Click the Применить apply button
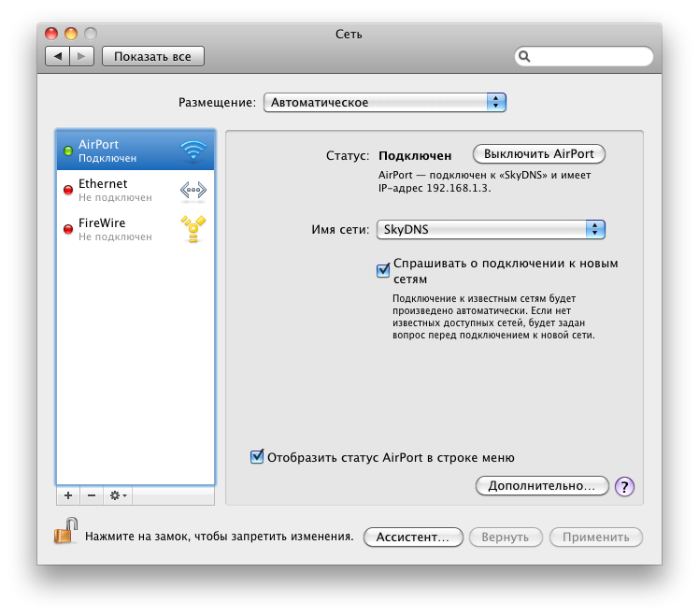Viewport: 699px width, 616px height. coord(596,537)
